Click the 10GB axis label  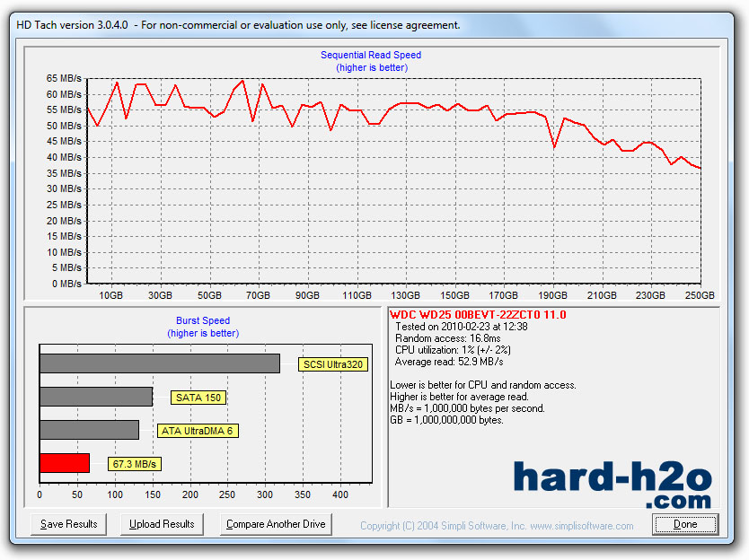point(110,295)
